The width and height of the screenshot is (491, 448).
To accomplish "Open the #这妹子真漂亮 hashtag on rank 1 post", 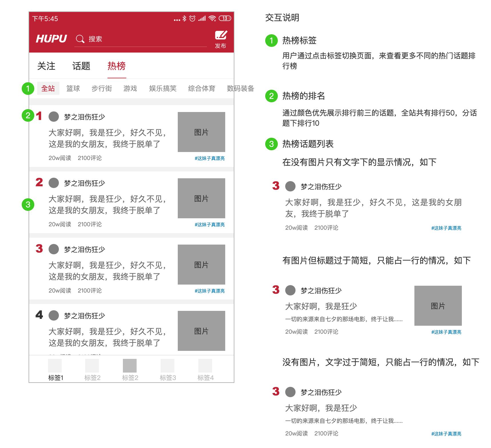I will [x=210, y=158].
